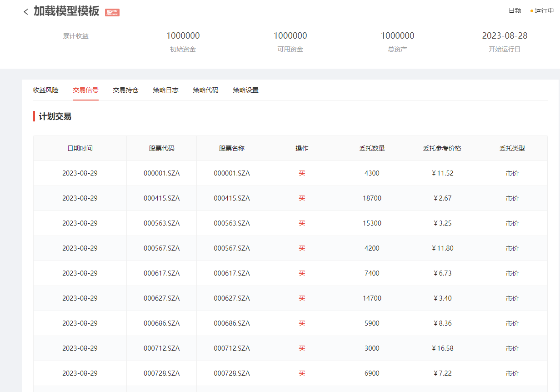Open the 策略日志 tab
Image resolution: width=560 pixels, height=392 pixels.
165,90
